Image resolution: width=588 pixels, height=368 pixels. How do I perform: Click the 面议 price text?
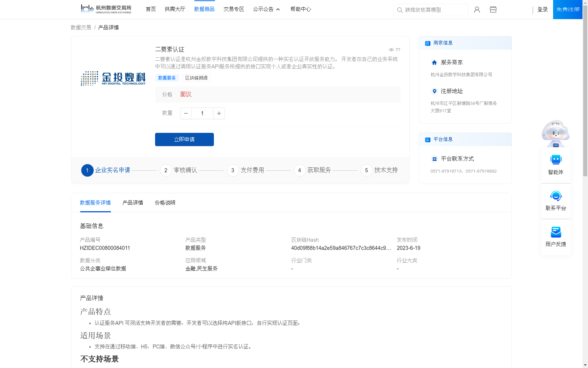tap(186, 95)
